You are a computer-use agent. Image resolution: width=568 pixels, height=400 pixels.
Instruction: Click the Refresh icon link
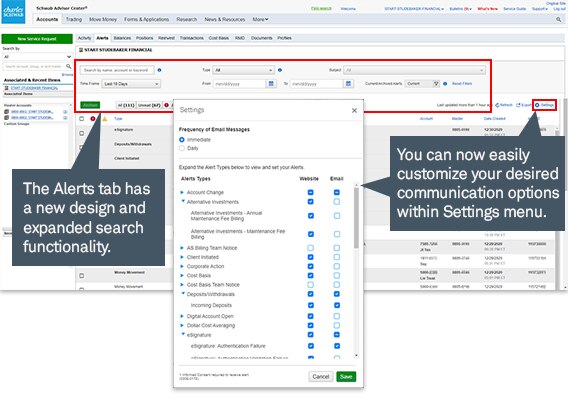pos(504,105)
